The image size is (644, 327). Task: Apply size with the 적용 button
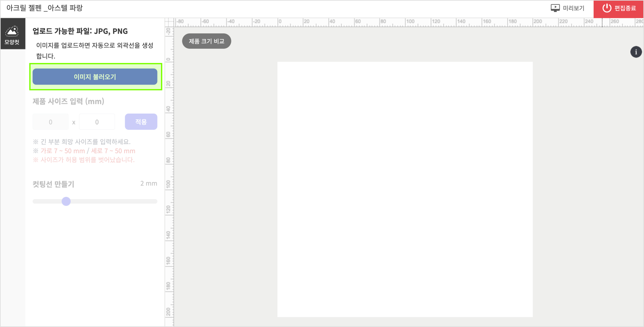pyautogui.click(x=141, y=122)
